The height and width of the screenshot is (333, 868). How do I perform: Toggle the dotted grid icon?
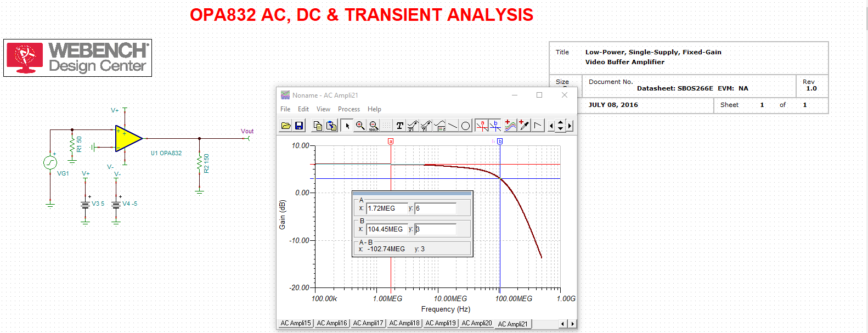[387, 126]
